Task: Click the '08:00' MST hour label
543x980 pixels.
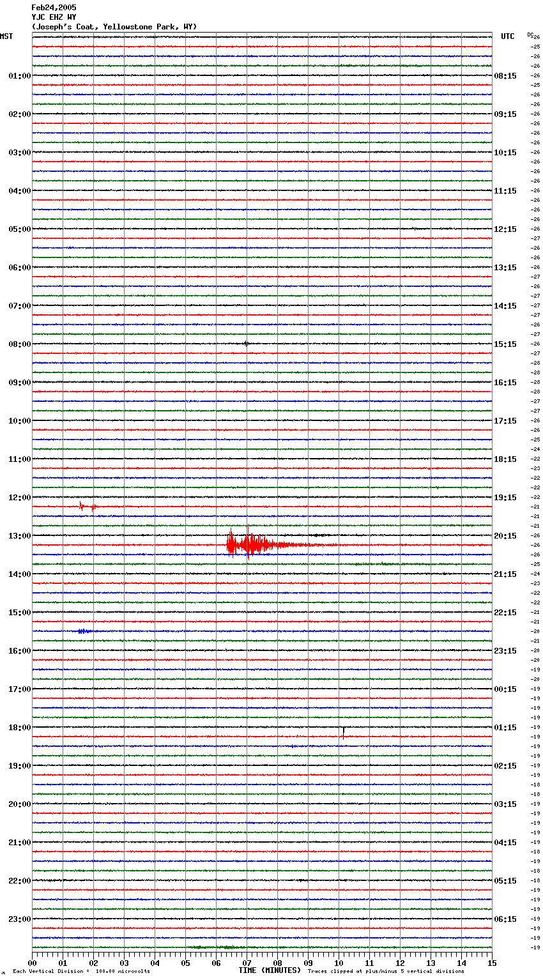Action: point(20,344)
